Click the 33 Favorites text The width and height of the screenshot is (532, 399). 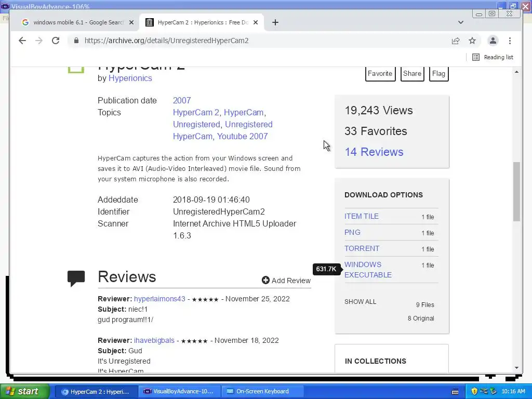click(376, 131)
